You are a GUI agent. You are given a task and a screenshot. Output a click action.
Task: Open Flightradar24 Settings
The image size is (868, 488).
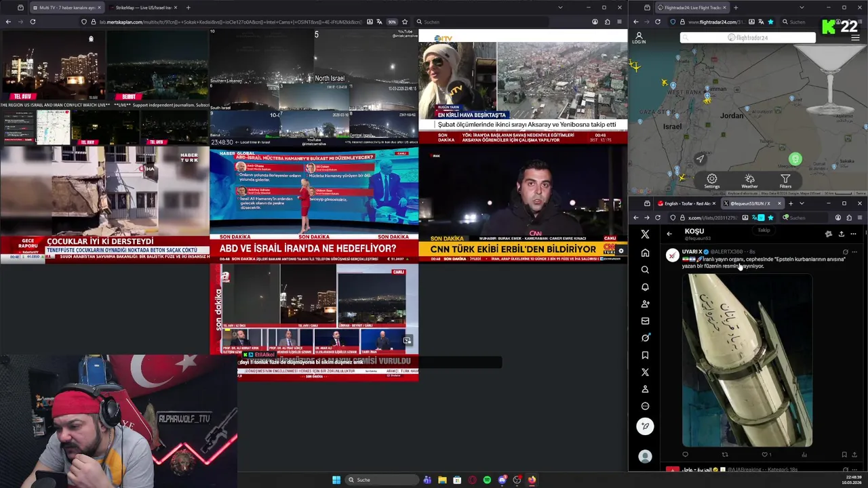pyautogui.click(x=712, y=181)
